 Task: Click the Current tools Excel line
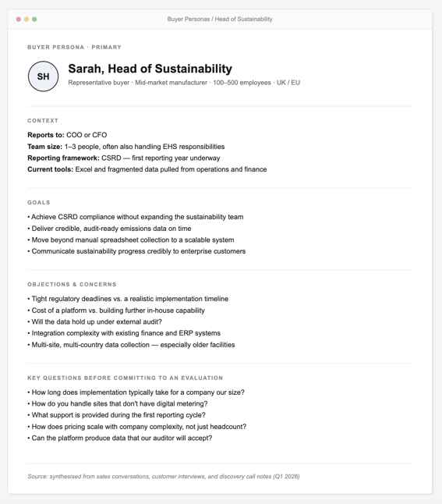pos(147,169)
